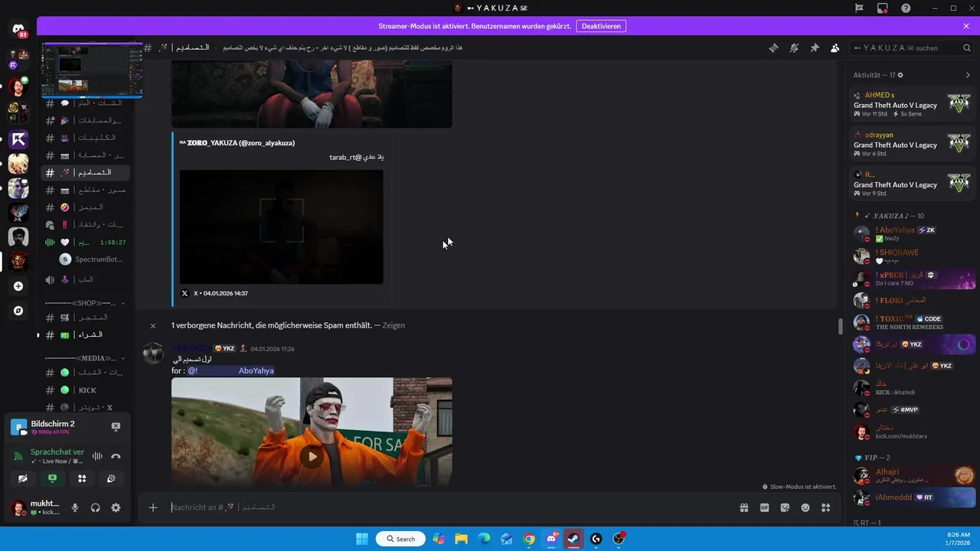The image size is (980, 551).
Task: Open ZORO_YAKUZA tweet author link
Action: click(237, 143)
